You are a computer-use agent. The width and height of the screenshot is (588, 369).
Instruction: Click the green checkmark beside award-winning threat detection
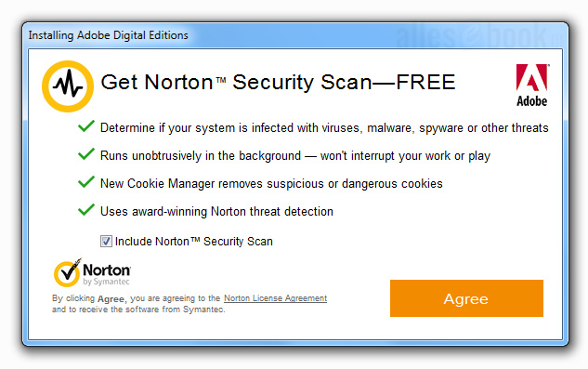86,209
